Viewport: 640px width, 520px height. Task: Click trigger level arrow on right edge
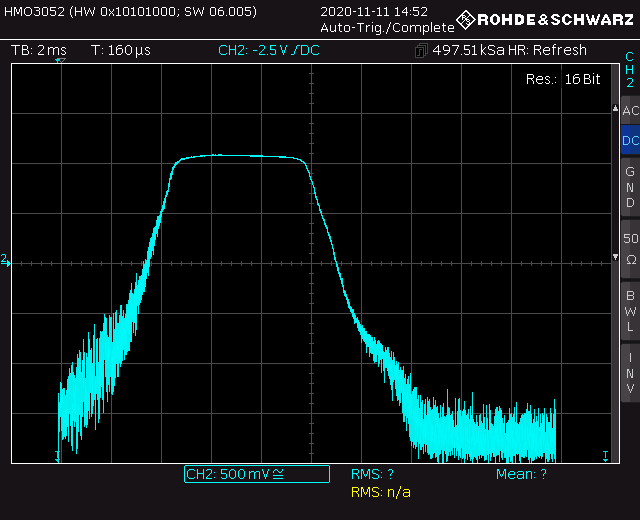point(614,259)
